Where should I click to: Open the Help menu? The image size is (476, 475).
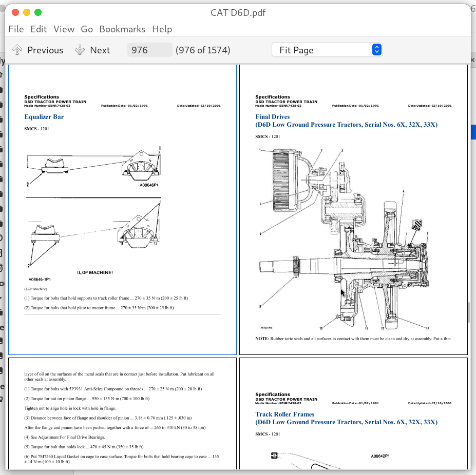[x=162, y=29]
